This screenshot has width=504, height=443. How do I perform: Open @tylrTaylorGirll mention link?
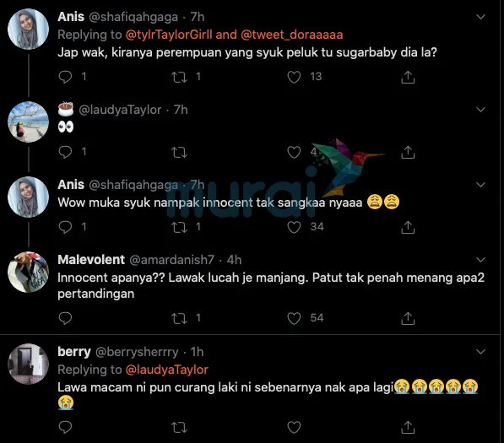pos(169,35)
